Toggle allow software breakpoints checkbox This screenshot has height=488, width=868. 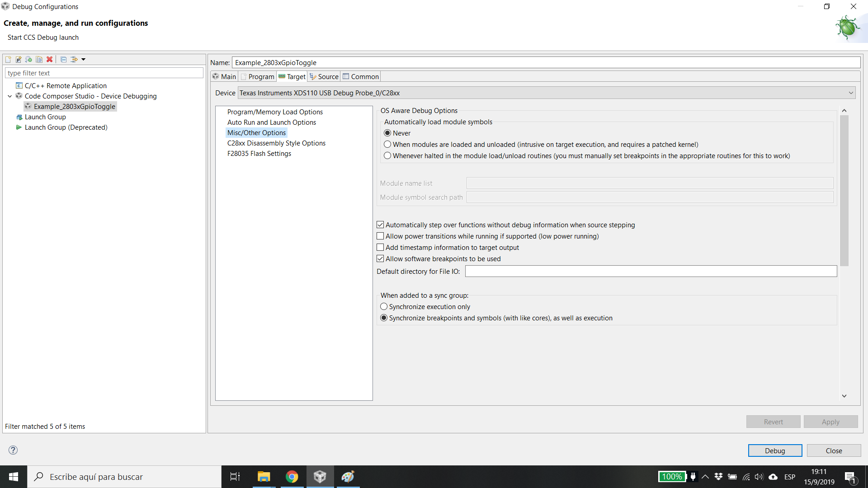(380, 258)
